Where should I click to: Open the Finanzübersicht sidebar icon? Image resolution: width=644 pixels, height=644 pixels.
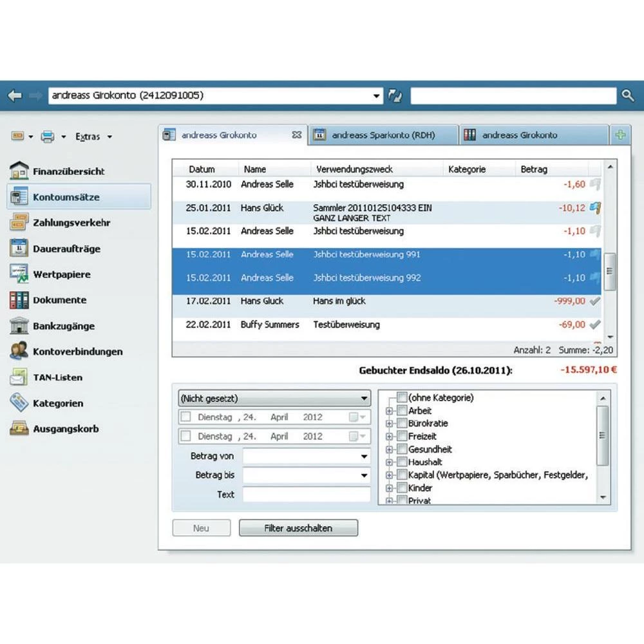tap(19, 171)
